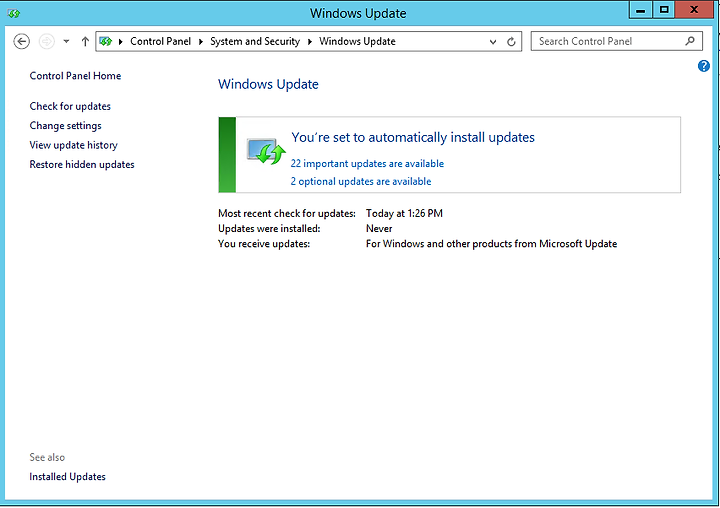Minimize the Windows Update window

(x=641, y=10)
